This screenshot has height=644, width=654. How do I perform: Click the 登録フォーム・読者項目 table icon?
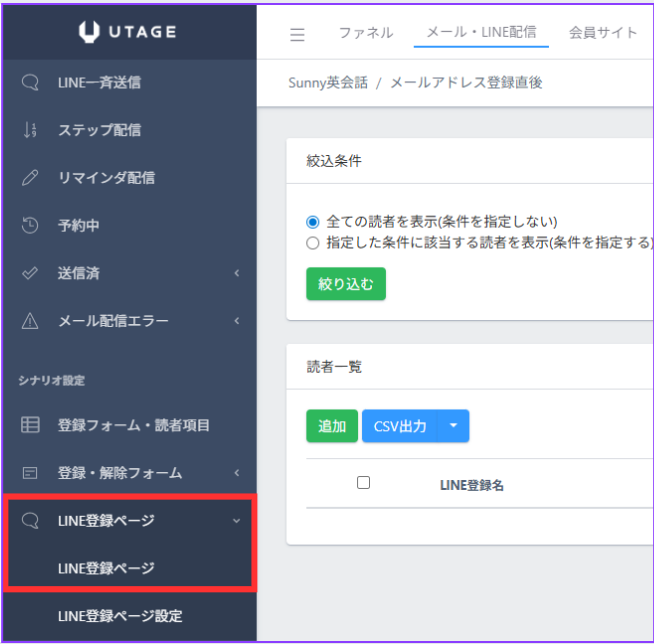(30, 425)
